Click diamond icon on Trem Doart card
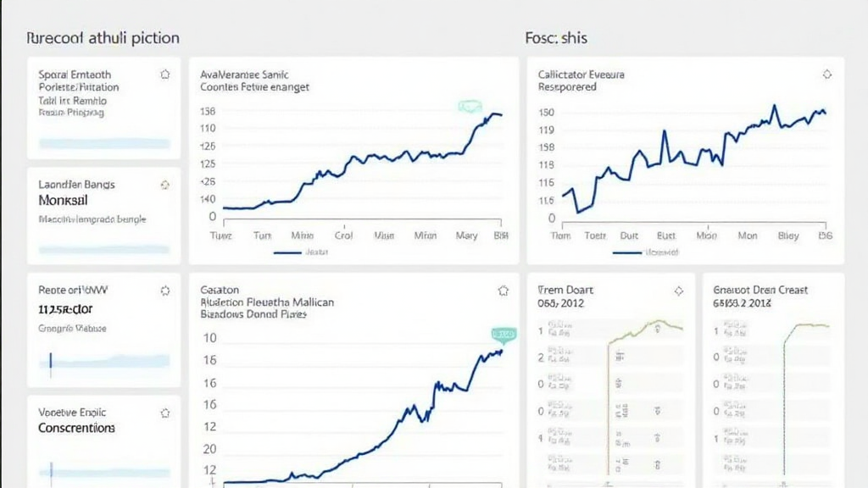The image size is (868, 488). click(678, 291)
